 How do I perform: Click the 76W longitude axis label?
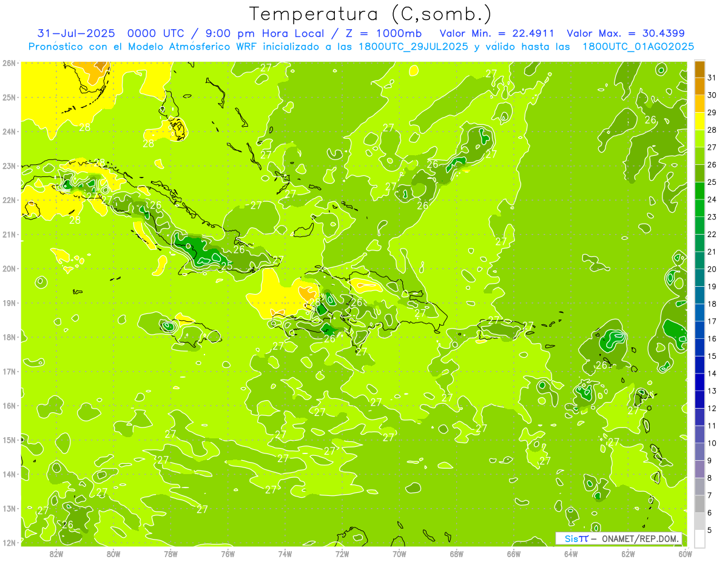coord(227,554)
